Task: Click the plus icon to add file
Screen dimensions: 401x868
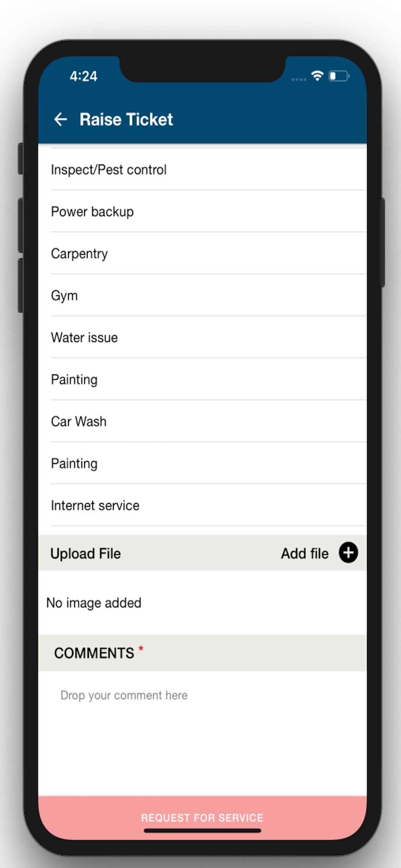Action: tap(348, 553)
